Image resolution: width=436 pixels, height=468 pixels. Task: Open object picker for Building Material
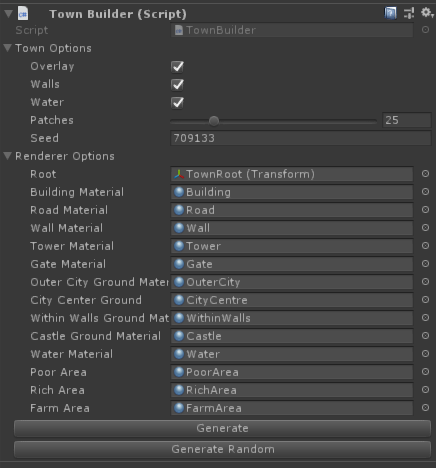pos(425,192)
